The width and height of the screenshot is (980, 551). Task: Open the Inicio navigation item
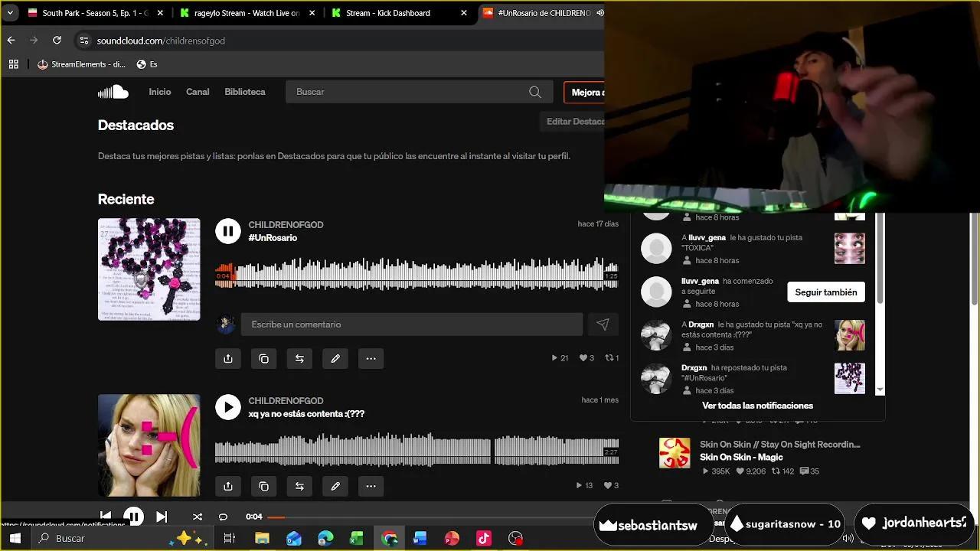tap(160, 92)
